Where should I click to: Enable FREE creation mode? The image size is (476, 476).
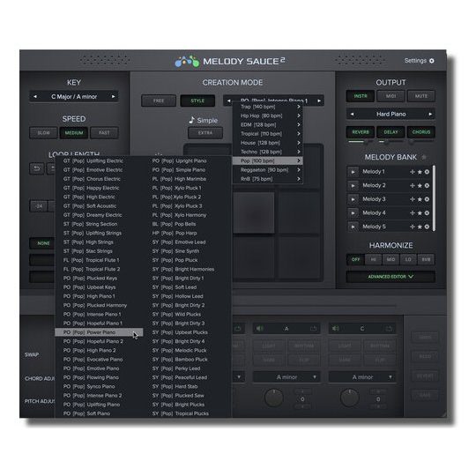(x=159, y=100)
